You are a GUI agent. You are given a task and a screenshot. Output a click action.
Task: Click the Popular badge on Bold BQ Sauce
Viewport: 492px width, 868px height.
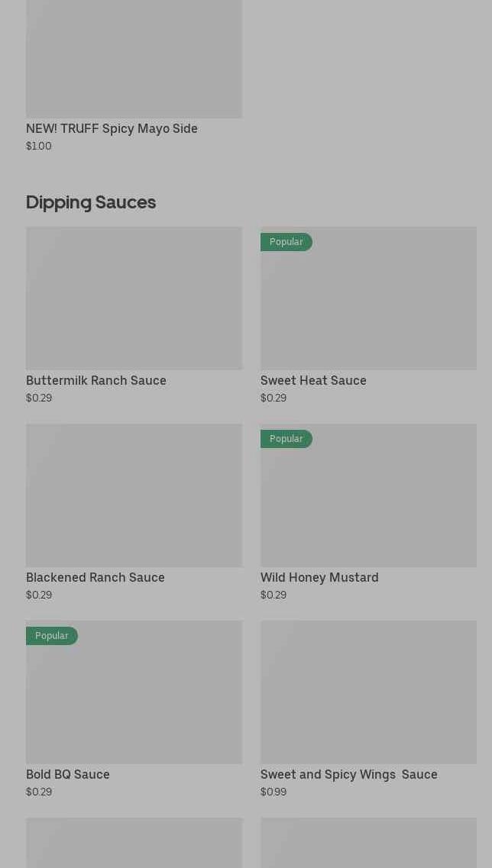pos(52,636)
